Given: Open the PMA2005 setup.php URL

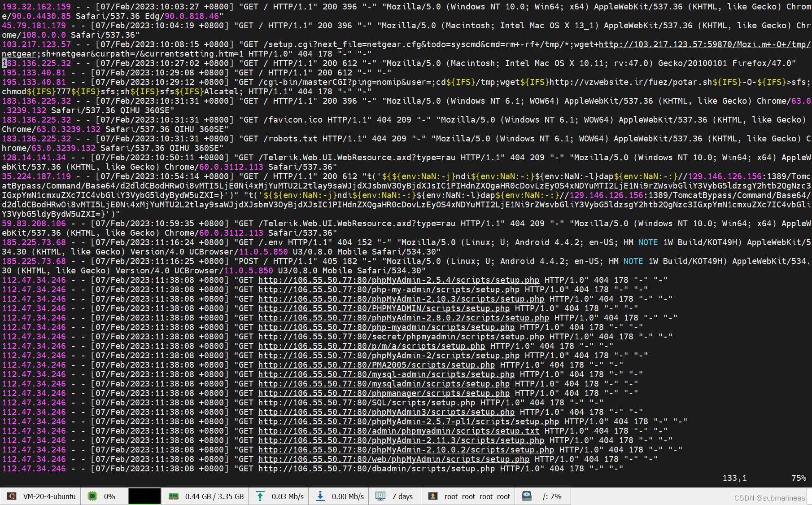Looking at the screenshot, I should point(376,365).
